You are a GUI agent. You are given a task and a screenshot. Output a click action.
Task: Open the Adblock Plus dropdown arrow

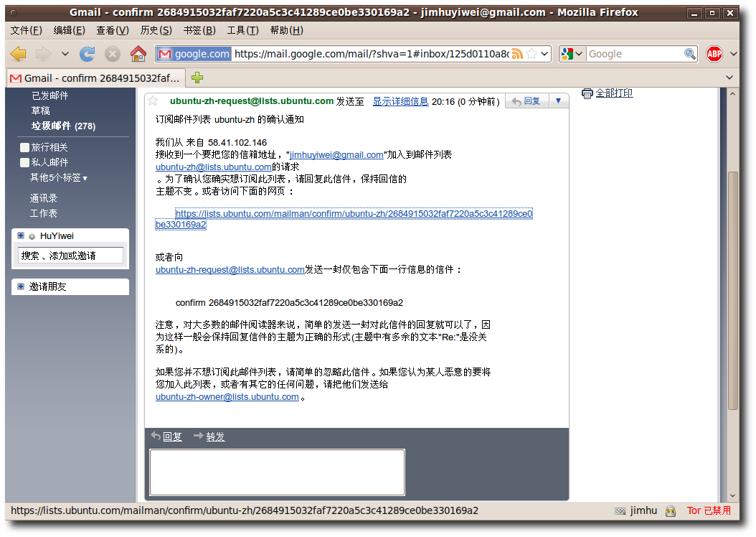[x=733, y=54]
